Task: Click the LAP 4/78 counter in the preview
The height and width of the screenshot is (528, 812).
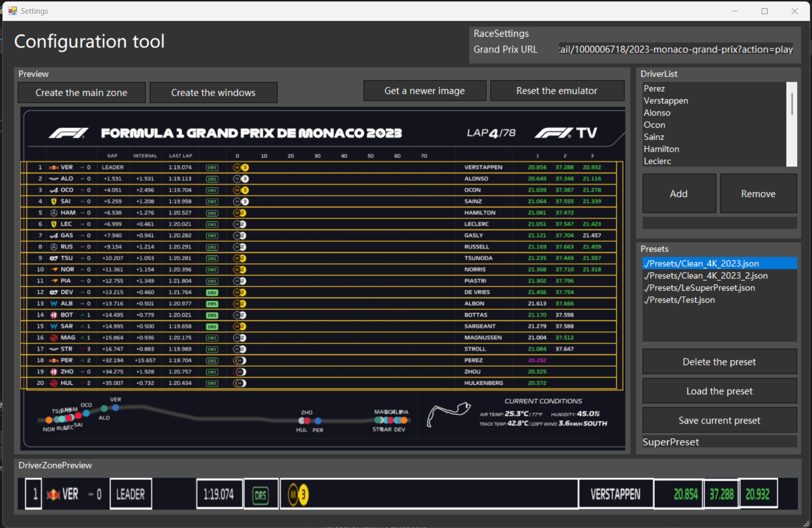Action: point(491,133)
